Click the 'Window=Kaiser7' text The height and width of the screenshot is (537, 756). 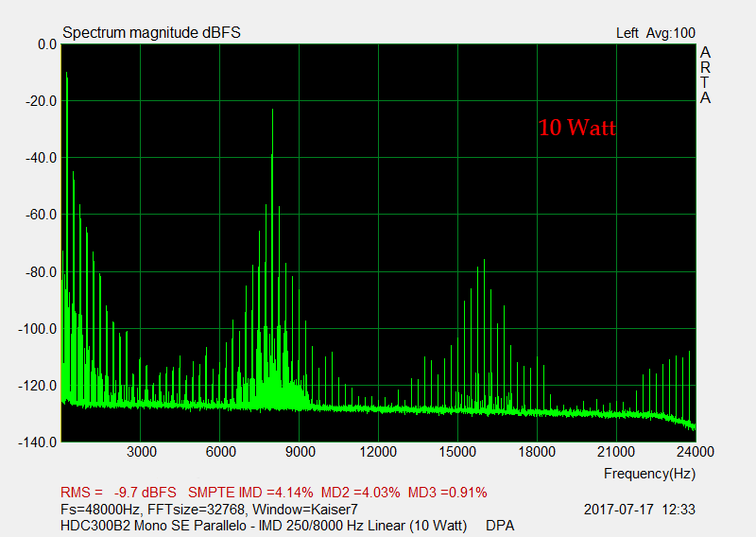click(x=305, y=510)
